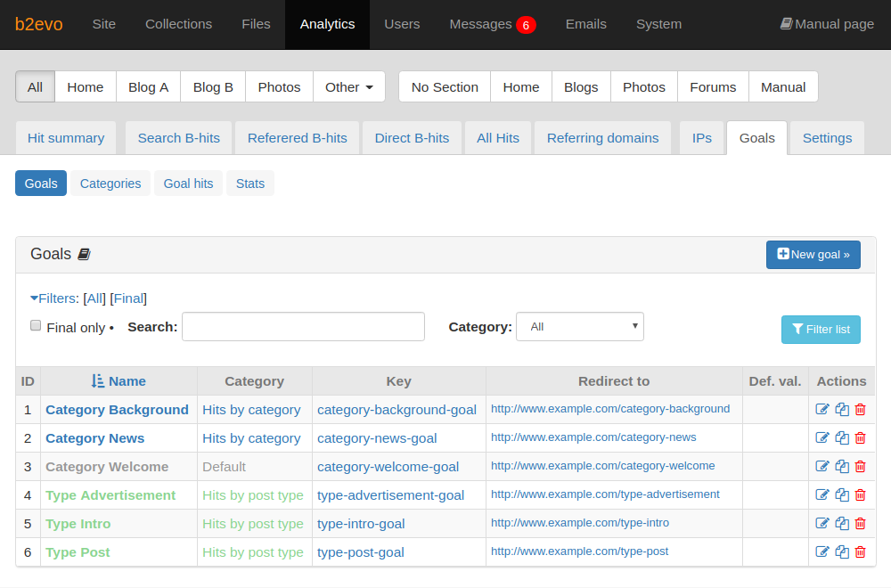
Task: Open the Messages menu
Action: tap(492, 24)
